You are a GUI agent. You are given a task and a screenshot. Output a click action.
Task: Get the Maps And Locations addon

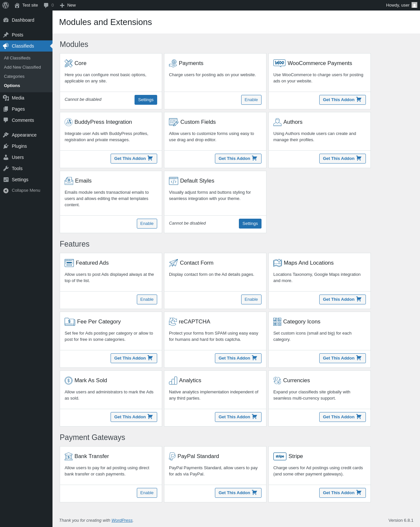pos(342,299)
